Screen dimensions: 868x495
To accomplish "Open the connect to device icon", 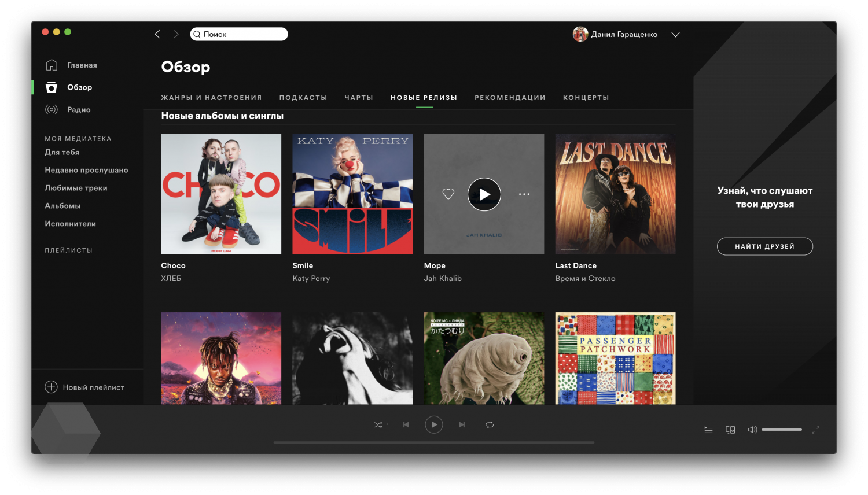I will coord(730,430).
